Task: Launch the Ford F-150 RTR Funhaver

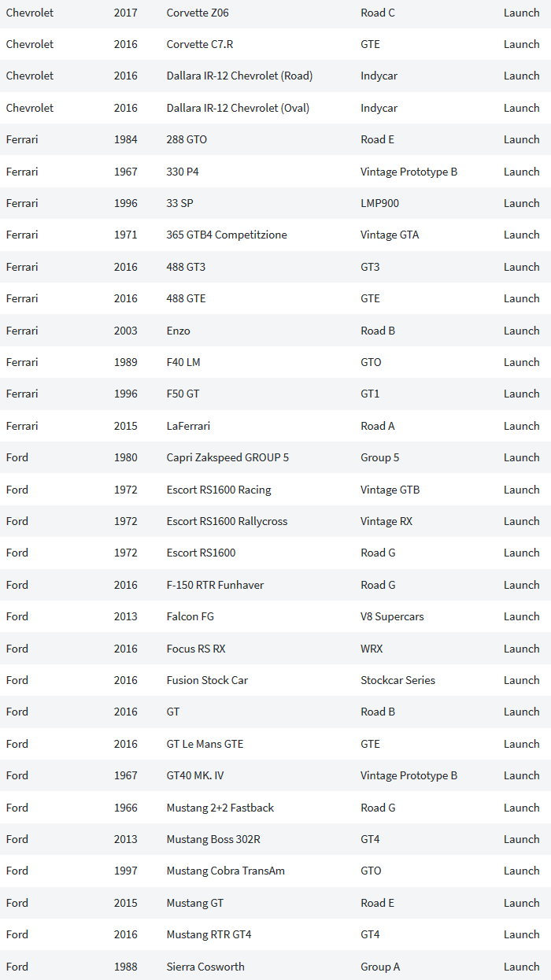Action: [x=521, y=585]
